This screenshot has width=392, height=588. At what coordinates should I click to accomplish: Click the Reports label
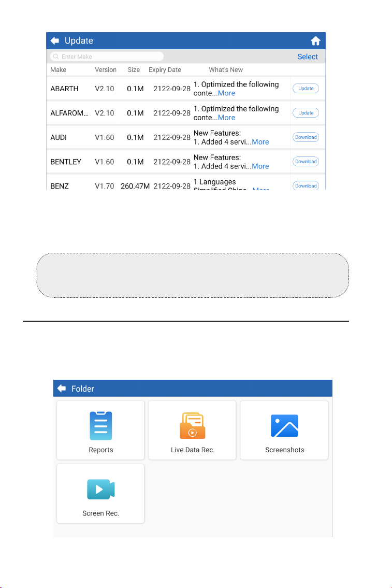101,450
